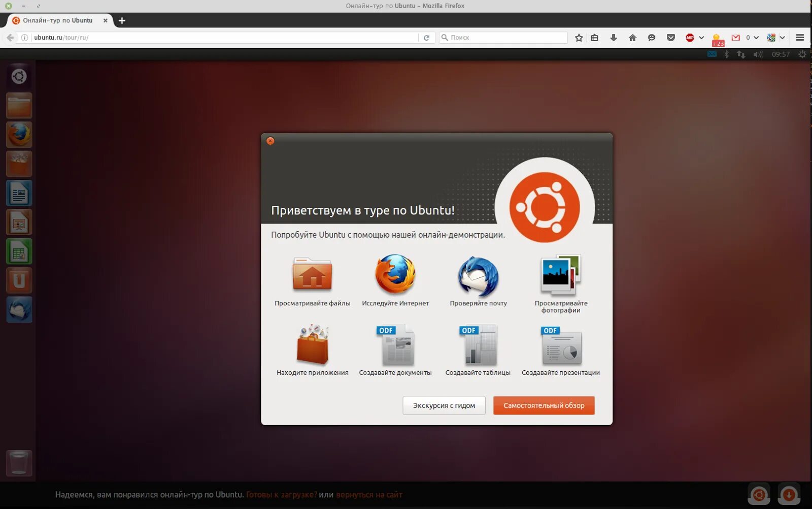Open the Files folder in the Ubuntu launcher
The height and width of the screenshot is (509, 812).
click(x=19, y=106)
